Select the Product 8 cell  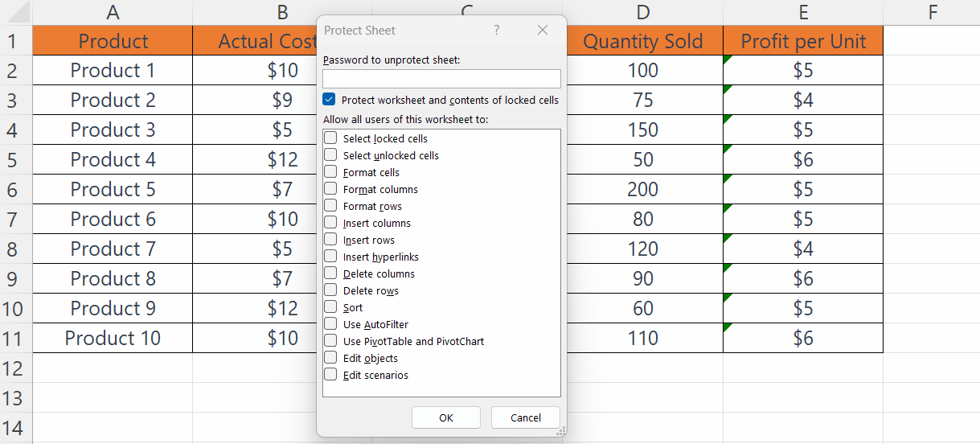(x=113, y=279)
